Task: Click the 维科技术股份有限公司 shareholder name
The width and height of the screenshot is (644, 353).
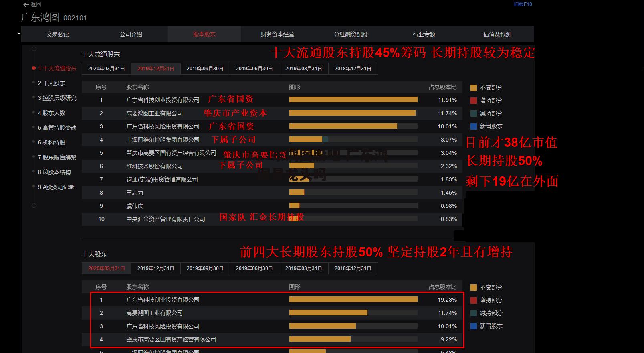Action: click(154, 166)
